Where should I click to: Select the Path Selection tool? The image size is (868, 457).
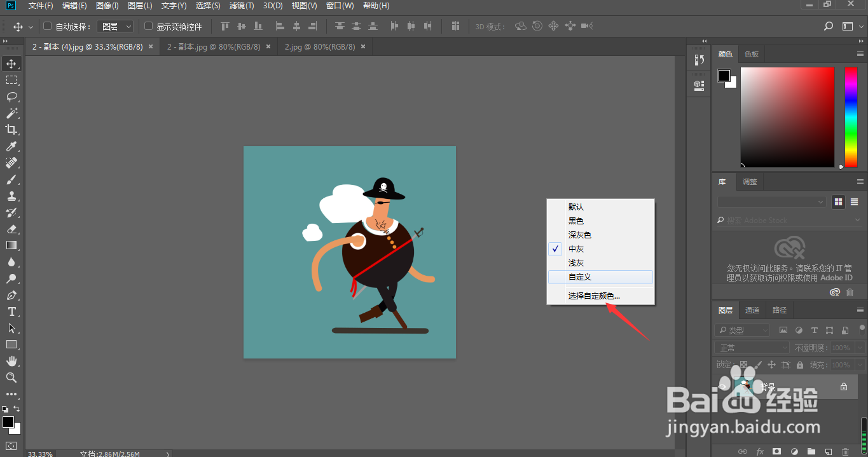[x=11, y=328]
